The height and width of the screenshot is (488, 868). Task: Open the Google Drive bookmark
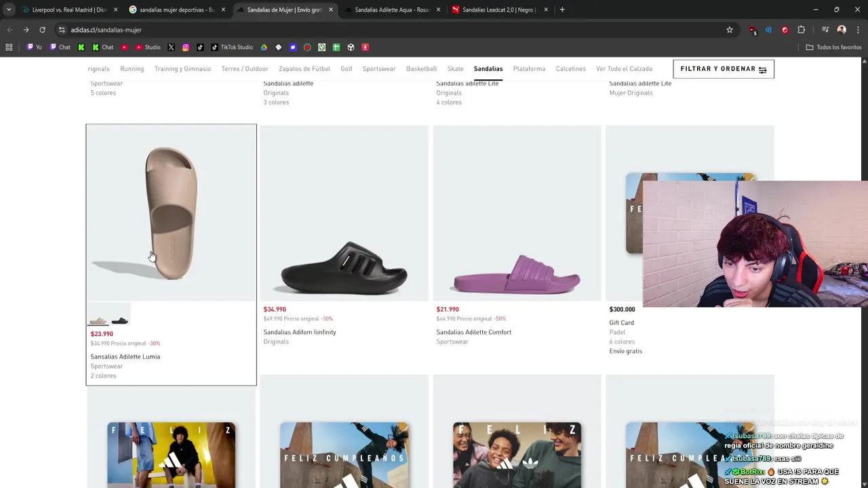(x=264, y=47)
